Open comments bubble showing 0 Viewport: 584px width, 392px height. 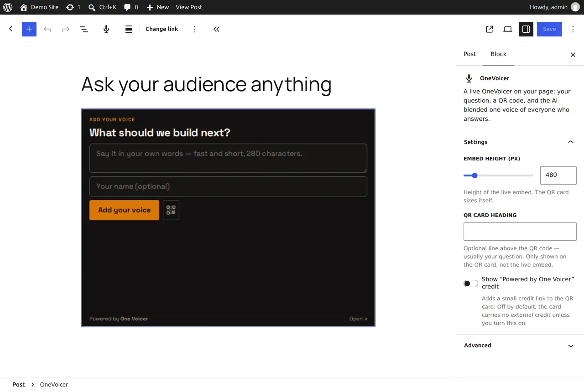click(x=131, y=7)
